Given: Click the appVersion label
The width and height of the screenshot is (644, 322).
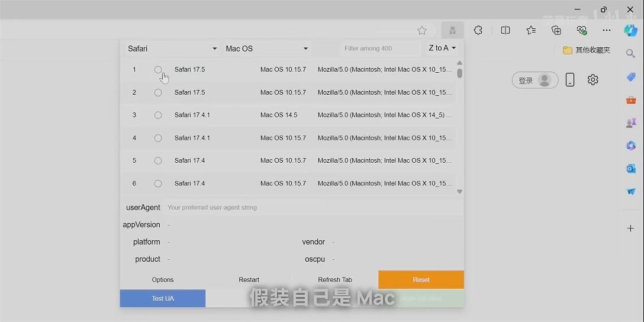Looking at the screenshot, I should click(141, 225).
